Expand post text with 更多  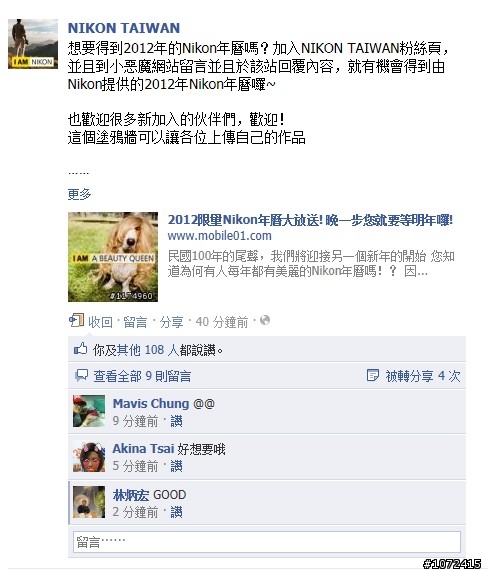click(x=80, y=194)
